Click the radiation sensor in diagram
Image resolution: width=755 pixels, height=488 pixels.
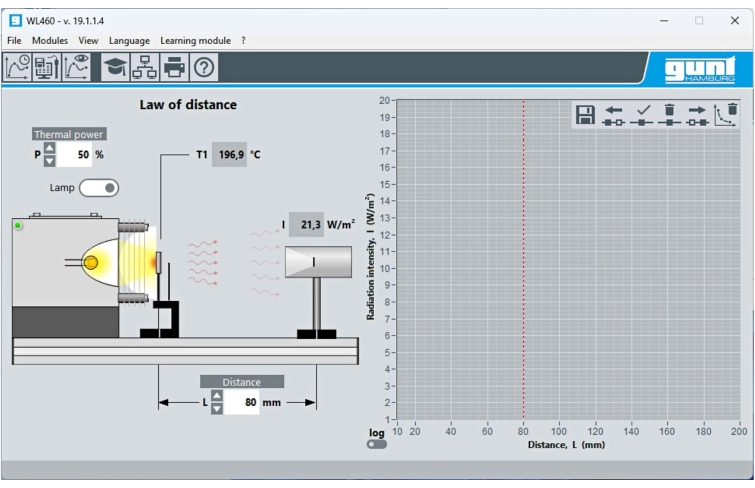318,262
